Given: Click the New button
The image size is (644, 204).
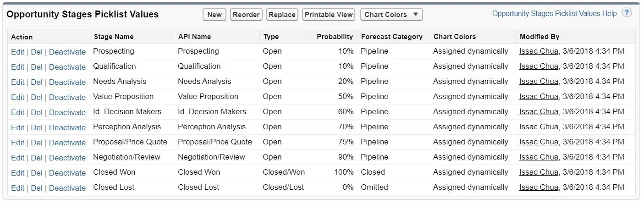Looking at the screenshot, I should [x=215, y=15].
